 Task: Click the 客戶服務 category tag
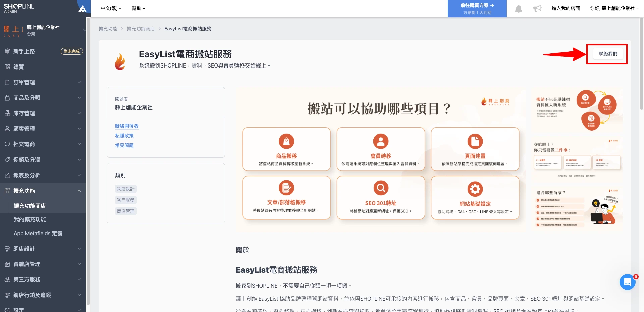(126, 200)
